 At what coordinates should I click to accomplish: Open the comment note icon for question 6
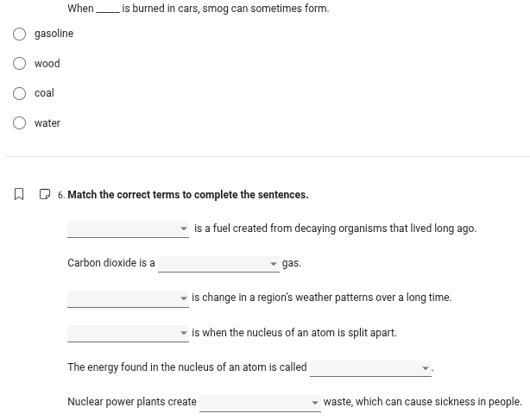[45, 195]
